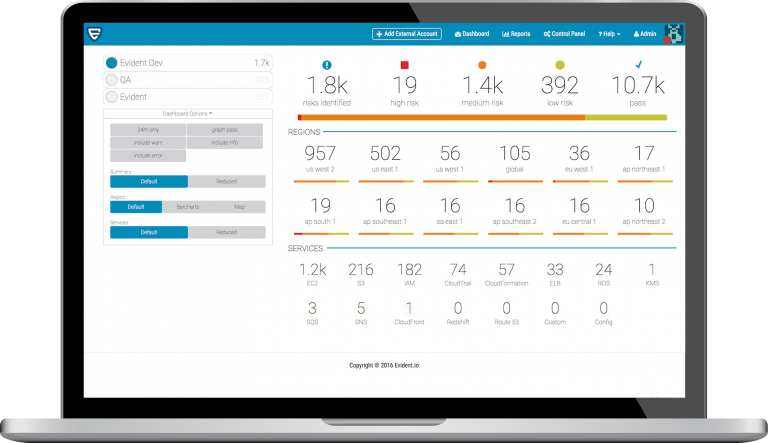Toggle the 24hr only option
The width and height of the screenshot is (768, 443).
coord(148,130)
